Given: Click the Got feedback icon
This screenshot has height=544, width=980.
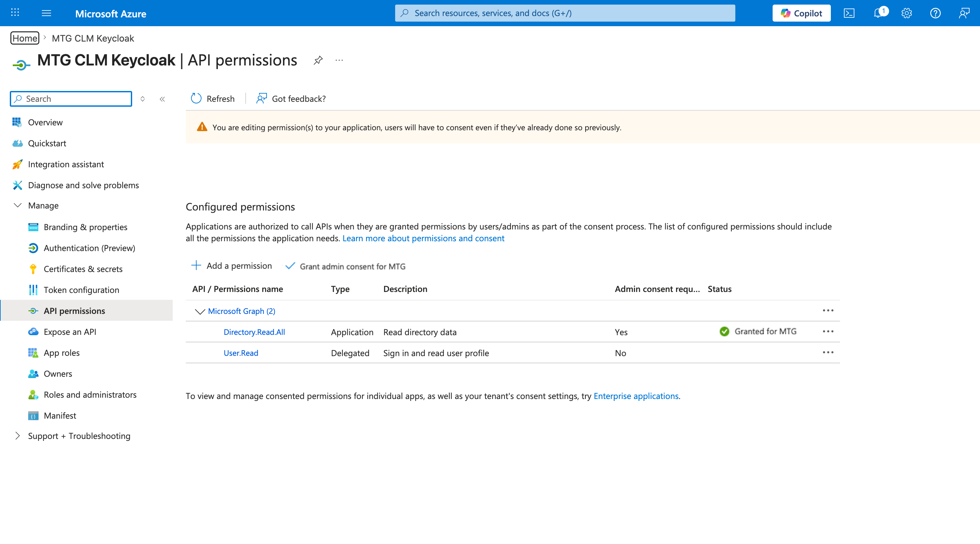Looking at the screenshot, I should click(262, 99).
